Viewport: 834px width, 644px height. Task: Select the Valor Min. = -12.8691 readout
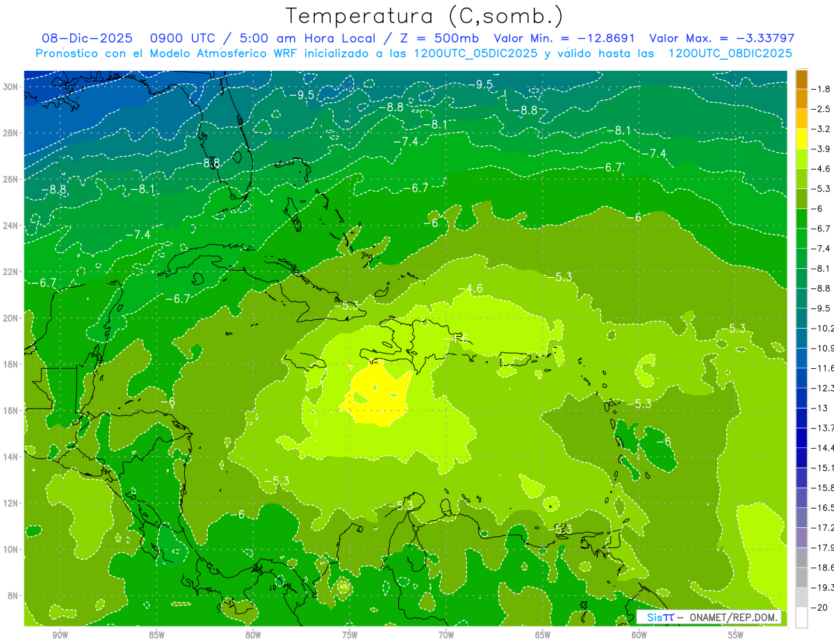click(565, 38)
